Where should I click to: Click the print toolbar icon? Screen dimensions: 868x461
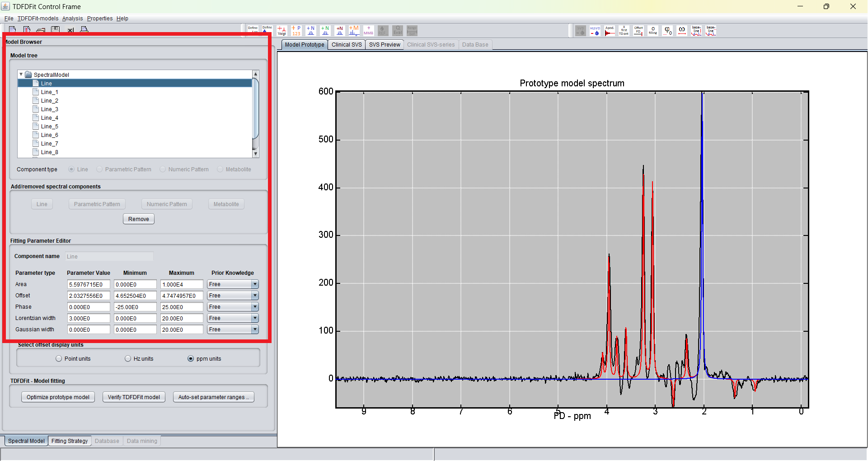coord(84,30)
